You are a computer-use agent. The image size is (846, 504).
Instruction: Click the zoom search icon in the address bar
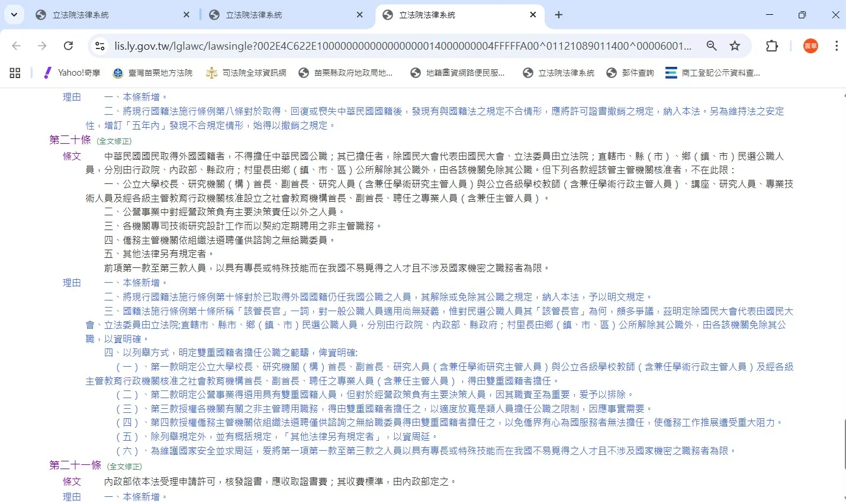click(711, 46)
